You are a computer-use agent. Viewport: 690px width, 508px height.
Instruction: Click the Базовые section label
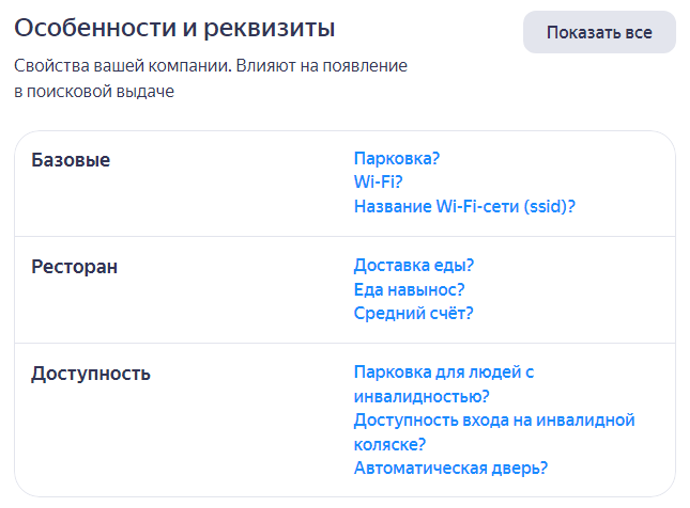71,160
